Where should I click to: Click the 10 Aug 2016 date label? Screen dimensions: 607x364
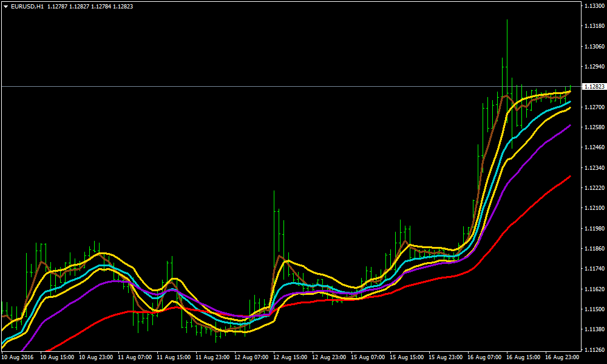pyautogui.click(x=18, y=357)
